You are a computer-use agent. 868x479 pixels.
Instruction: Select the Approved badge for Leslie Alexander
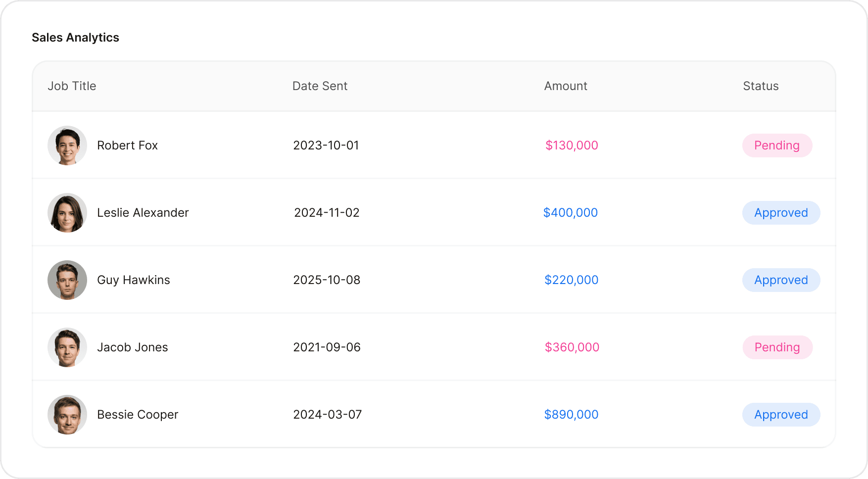[x=781, y=213]
